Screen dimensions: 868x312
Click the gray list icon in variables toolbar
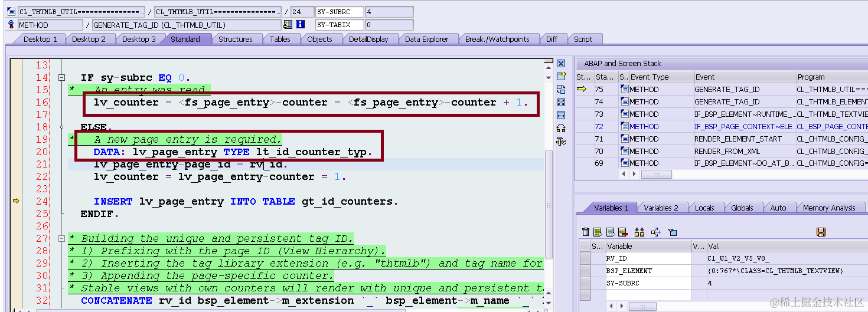(611, 232)
